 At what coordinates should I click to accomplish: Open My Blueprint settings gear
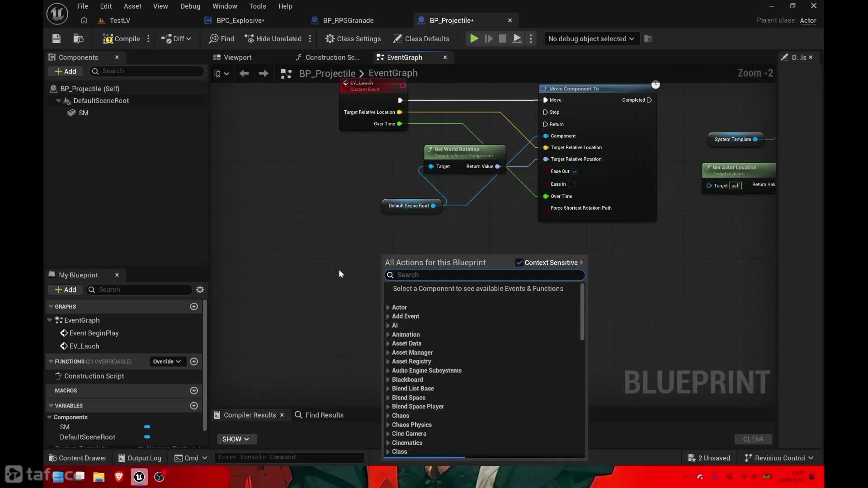tap(200, 290)
